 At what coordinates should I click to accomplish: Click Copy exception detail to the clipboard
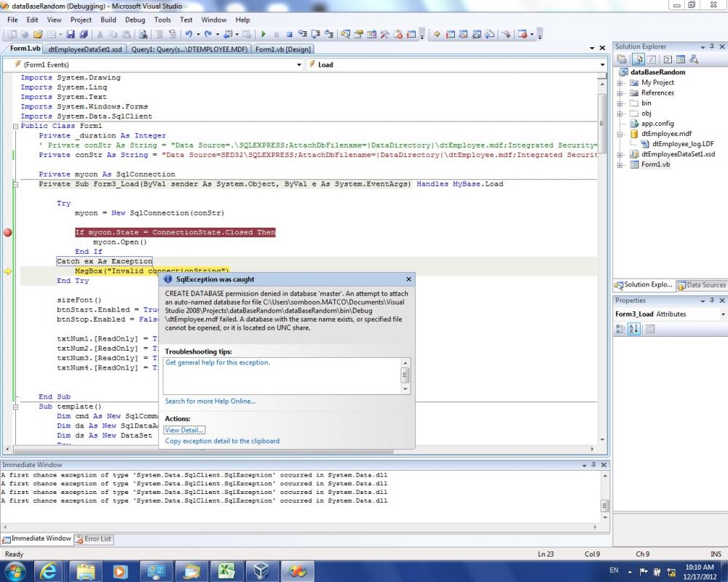pos(222,441)
